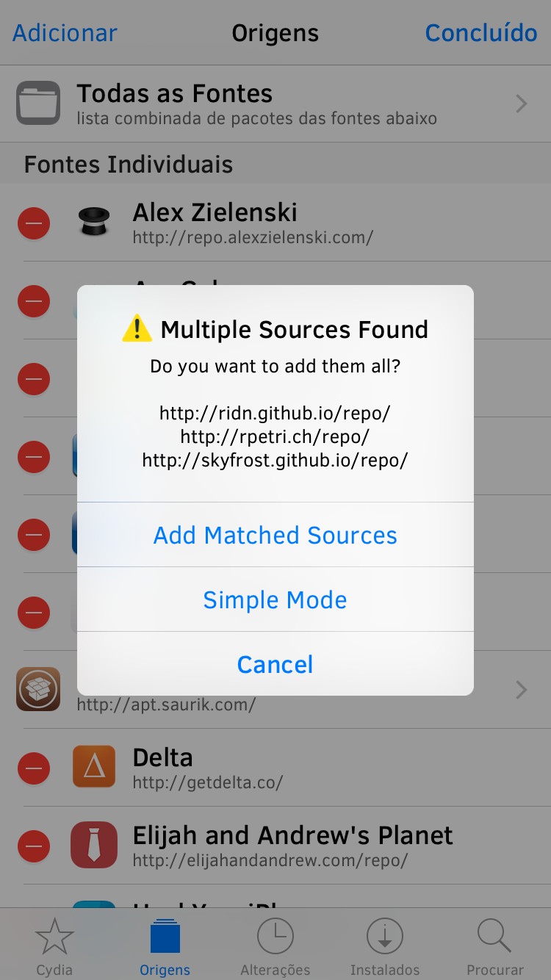Tap the red delete circle beside Alex Zielenski
This screenshot has height=980, width=551.
point(34,223)
